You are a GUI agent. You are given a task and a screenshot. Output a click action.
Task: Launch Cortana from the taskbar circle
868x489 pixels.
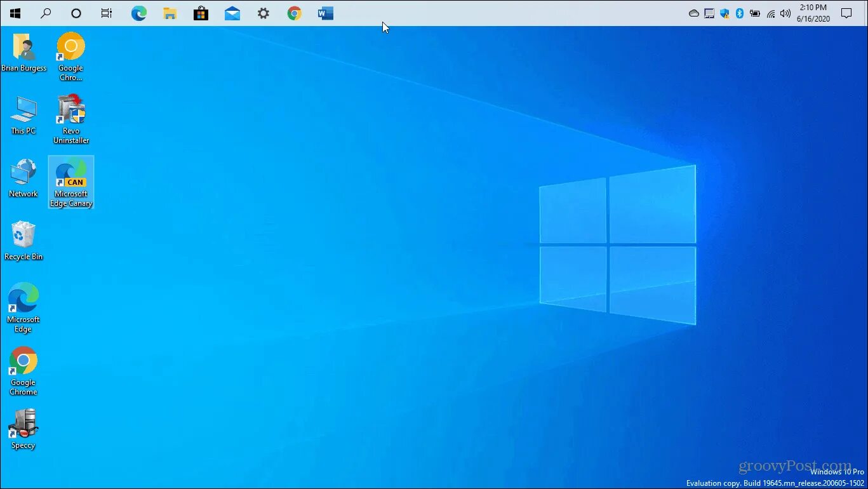(x=76, y=13)
